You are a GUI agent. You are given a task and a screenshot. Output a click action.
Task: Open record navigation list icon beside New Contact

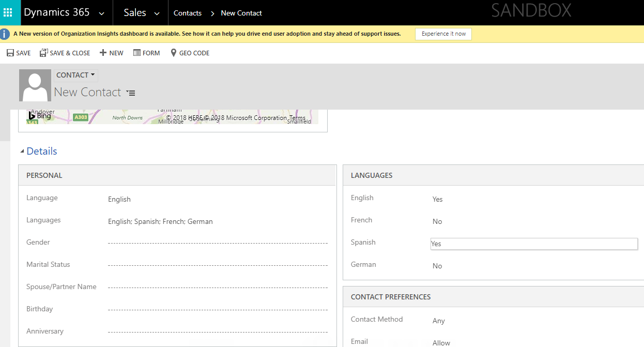point(131,93)
